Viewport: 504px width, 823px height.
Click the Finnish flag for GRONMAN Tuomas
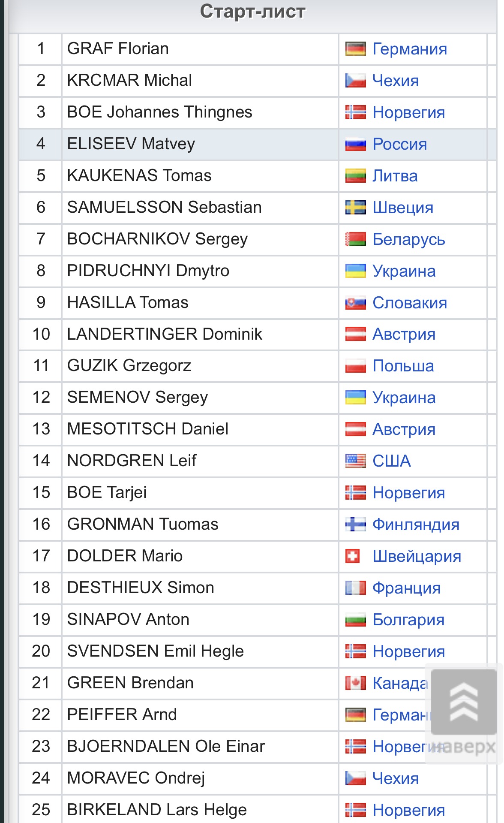[x=355, y=525]
